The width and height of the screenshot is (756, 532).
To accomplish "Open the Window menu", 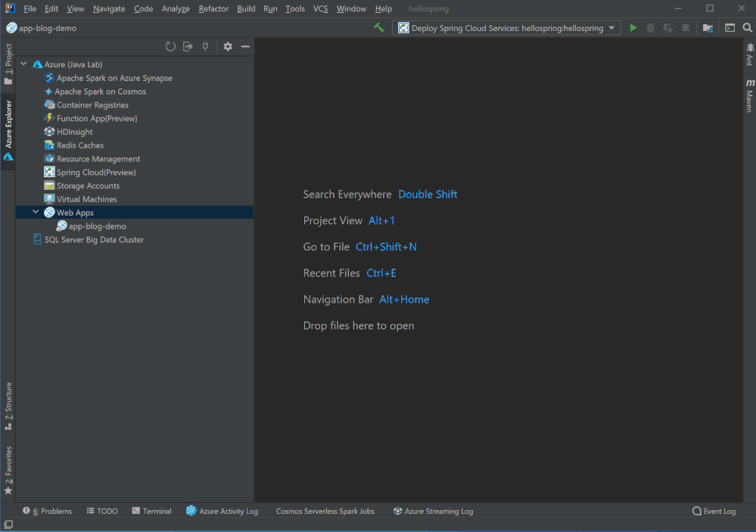I will click(x=351, y=8).
